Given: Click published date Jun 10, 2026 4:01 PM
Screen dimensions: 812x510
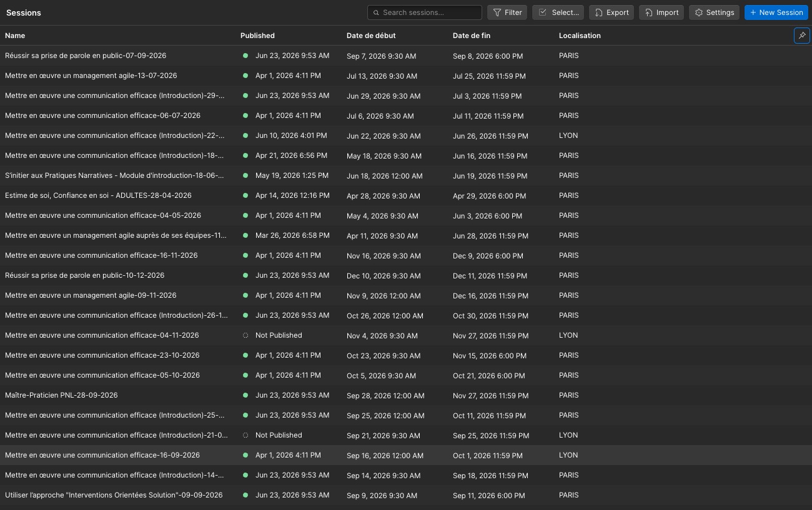Looking at the screenshot, I should click(x=291, y=135).
